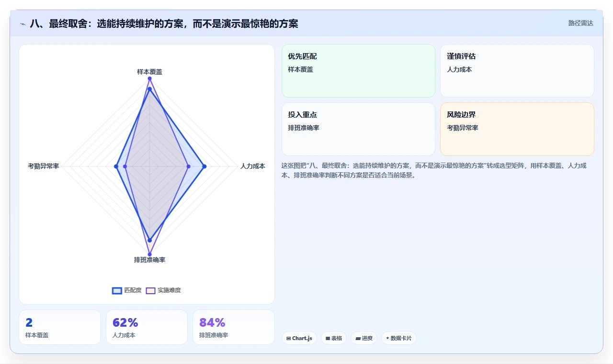Click the 表格 tag chip
This screenshot has width=613, height=364.
point(334,338)
